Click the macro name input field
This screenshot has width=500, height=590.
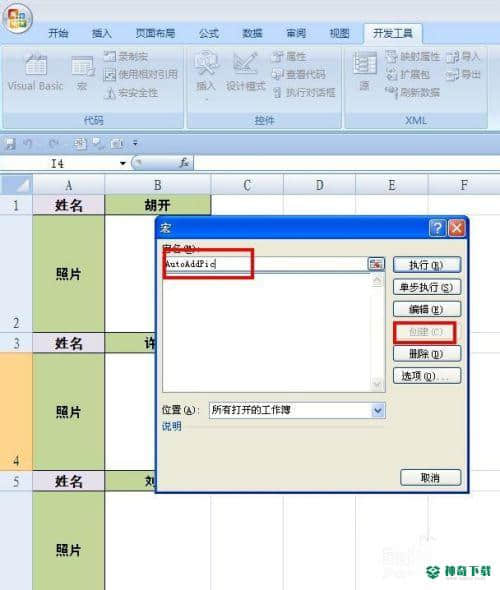coord(265,264)
